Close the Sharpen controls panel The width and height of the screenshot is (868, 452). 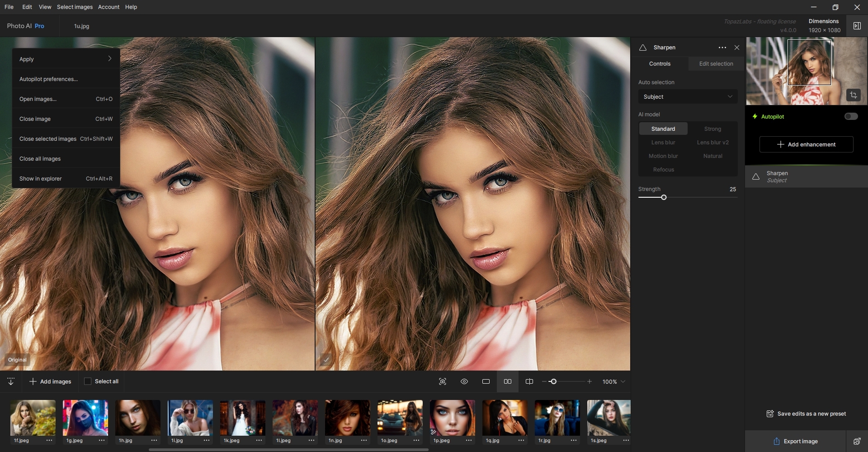737,48
